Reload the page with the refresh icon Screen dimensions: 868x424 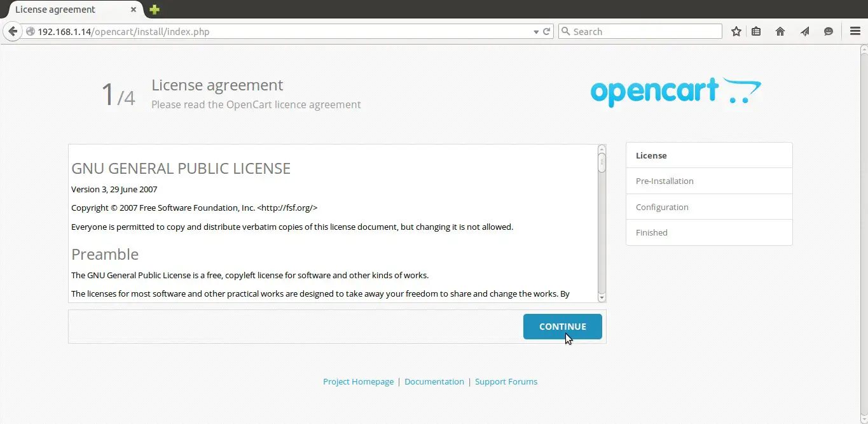point(546,31)
